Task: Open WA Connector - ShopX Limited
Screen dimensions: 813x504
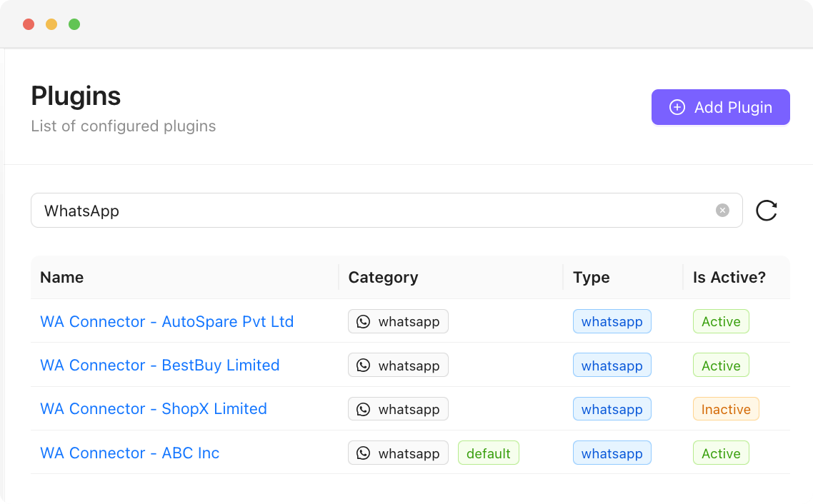Action: 154,408
